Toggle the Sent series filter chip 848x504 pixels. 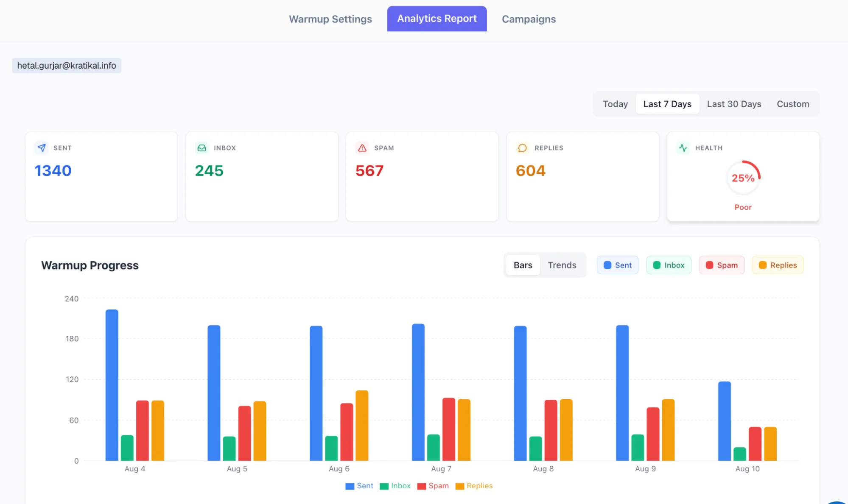[x=617, y=265]
